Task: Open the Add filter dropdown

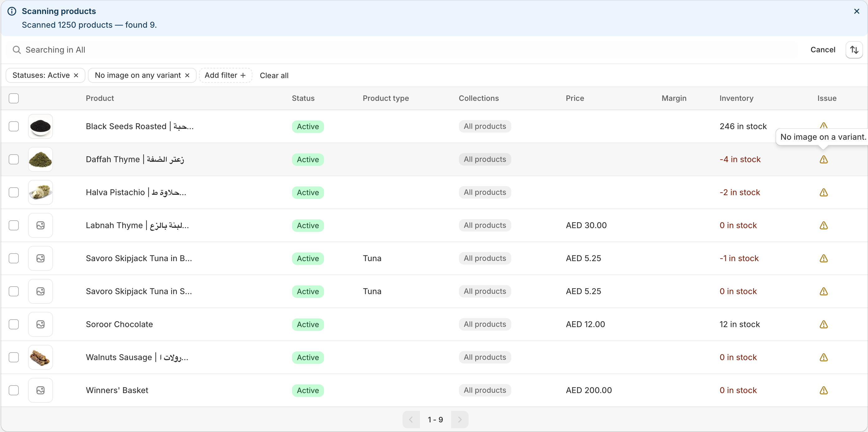Action: click(x=225, y=75)
